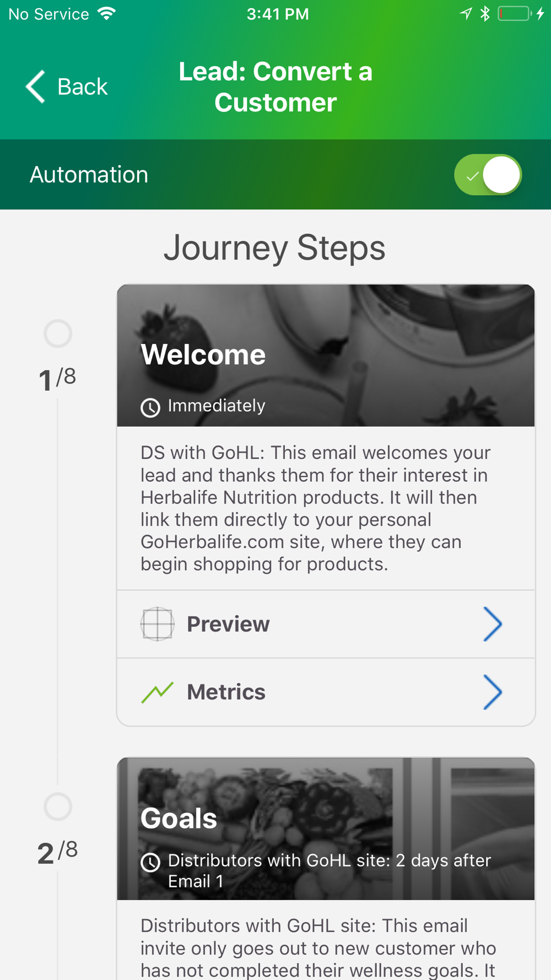
Task: Toggle the Automation switch off
Action: pyautogui.click(x=488, y=175)
